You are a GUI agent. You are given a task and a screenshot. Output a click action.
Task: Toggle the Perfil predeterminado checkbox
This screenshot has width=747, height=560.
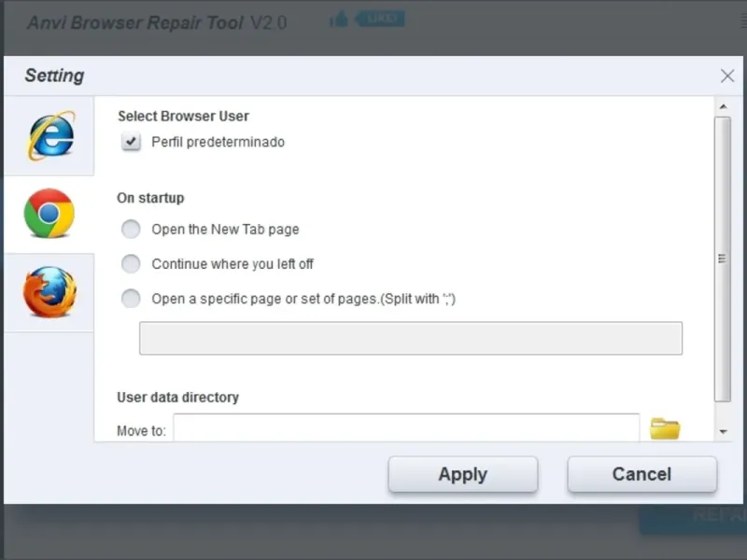pyautogui.click(x=132, y=143)
